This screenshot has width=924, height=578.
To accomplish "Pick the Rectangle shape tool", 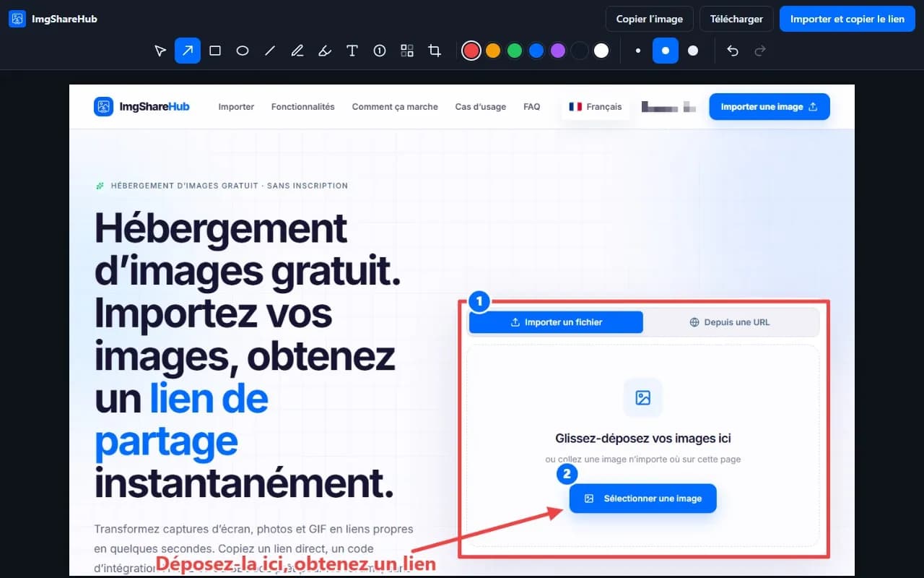I will [x=215, y=51].
